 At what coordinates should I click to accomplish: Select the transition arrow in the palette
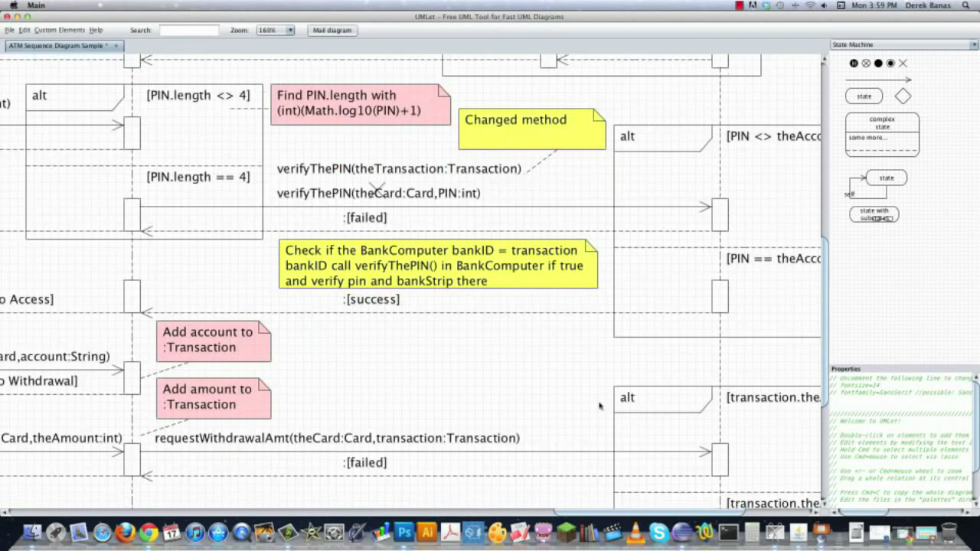click(x=878, y=80)
